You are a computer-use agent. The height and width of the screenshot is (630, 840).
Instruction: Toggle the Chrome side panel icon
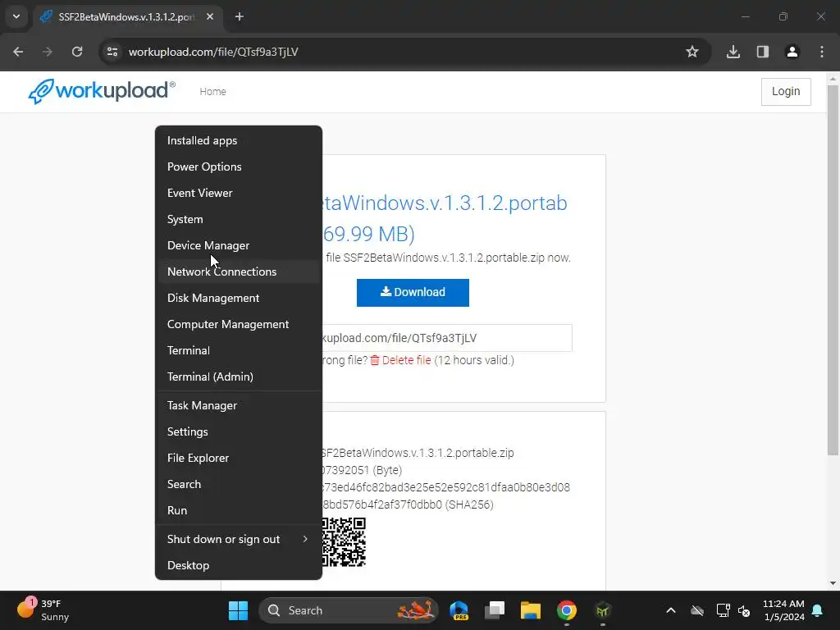763,52
